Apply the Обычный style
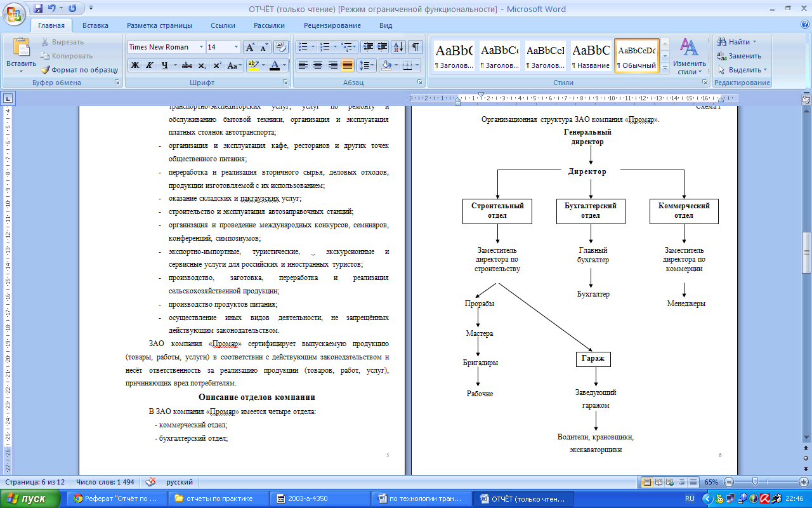 point(637,56)
